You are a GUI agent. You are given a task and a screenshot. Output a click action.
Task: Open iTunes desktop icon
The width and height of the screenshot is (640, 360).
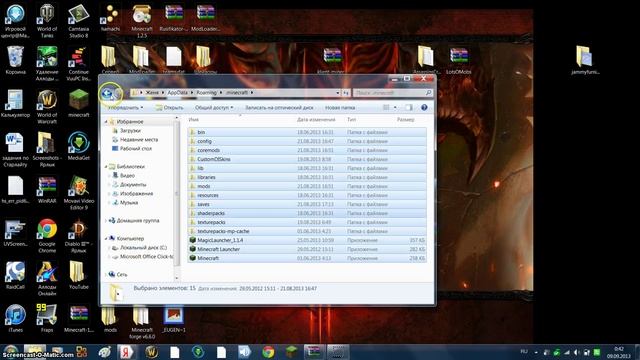click(x=16, y=318)
